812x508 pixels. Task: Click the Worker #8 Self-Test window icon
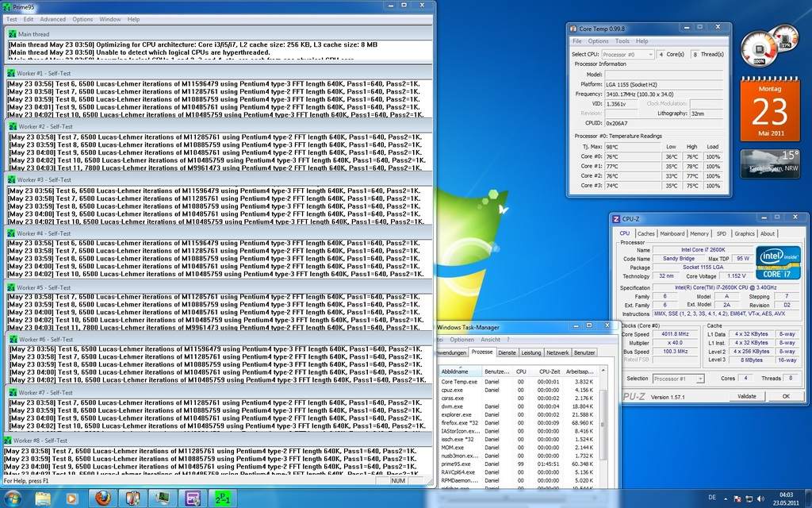(8, 440)
